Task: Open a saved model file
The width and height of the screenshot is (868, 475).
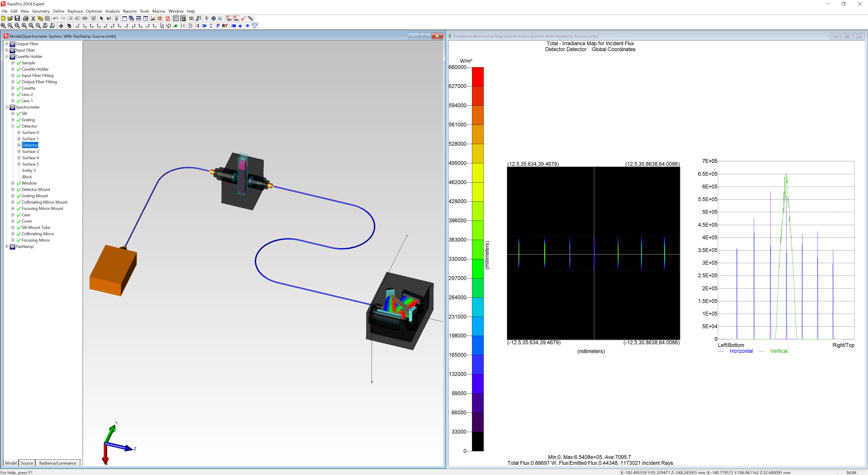Action: 10,19
